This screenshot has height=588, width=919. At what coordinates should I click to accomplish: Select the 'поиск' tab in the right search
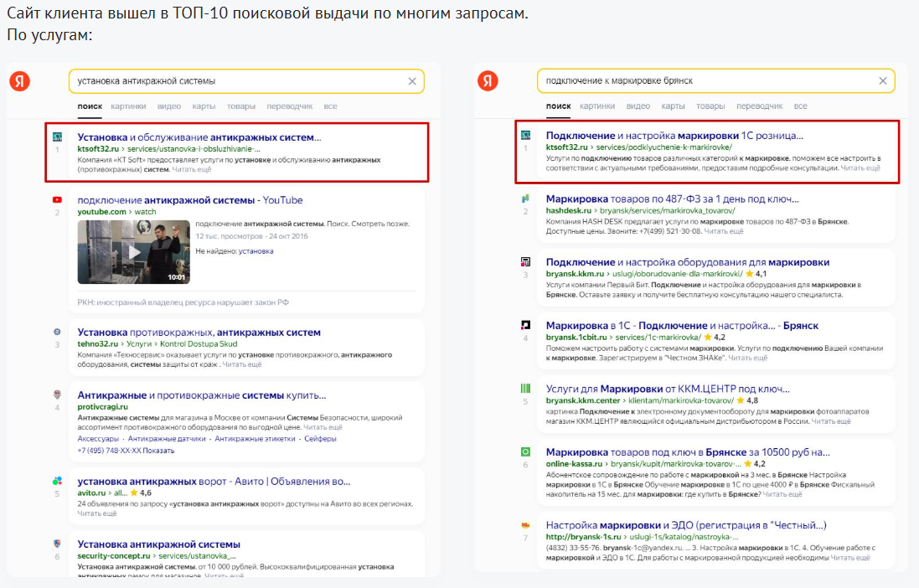558,106
